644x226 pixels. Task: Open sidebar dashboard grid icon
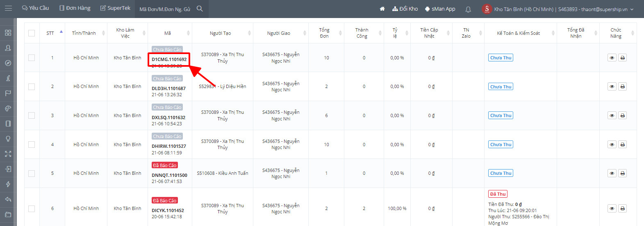coord(8,33)
